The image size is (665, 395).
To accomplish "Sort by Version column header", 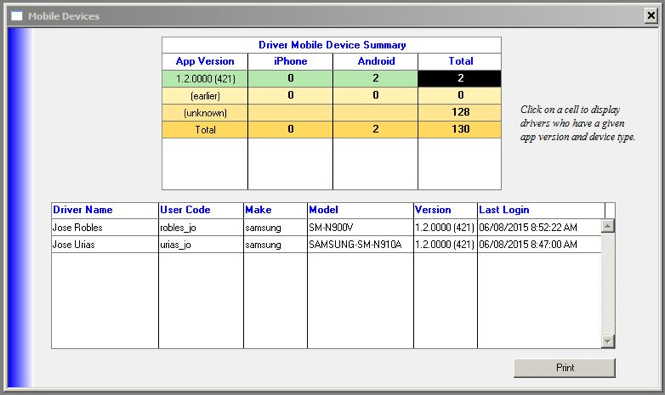I will 446,210.
